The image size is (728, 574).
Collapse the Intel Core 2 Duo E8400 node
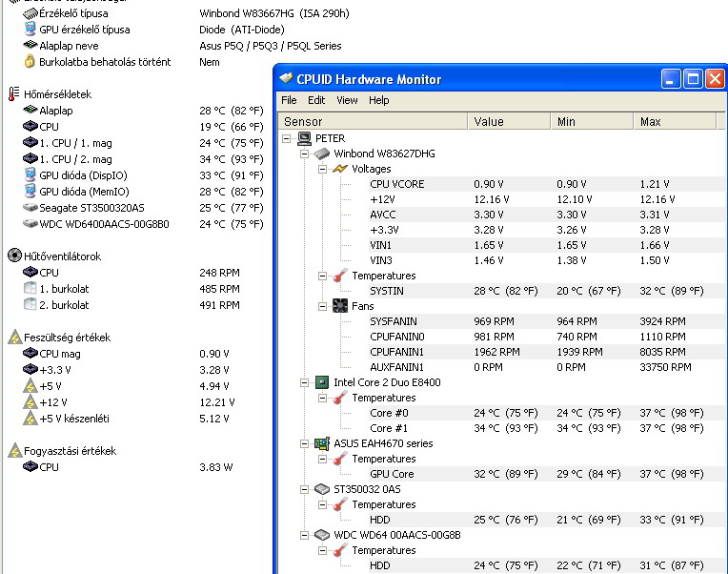tap(305, 382)
